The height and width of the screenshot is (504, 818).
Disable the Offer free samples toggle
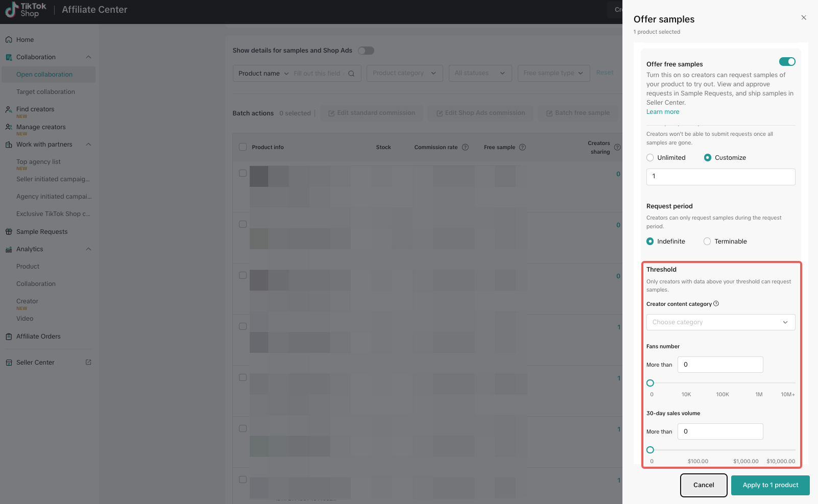[787, 62]
